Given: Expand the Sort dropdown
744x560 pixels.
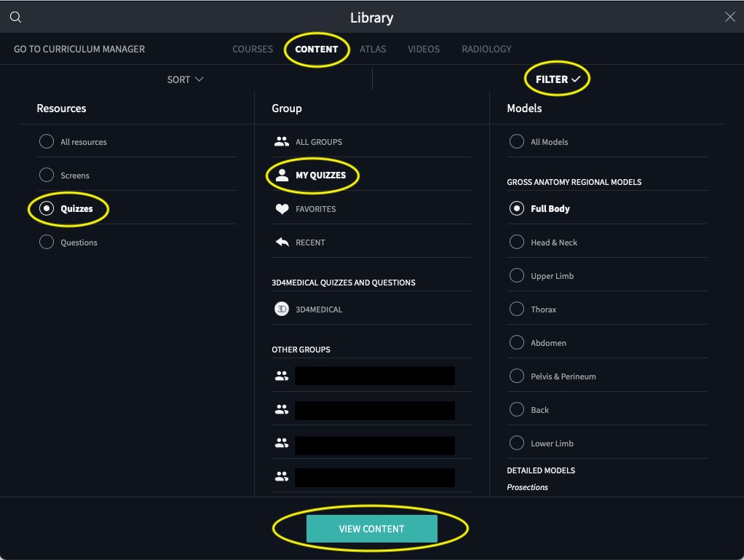Looking at the screenshot, I should (185, 79).
